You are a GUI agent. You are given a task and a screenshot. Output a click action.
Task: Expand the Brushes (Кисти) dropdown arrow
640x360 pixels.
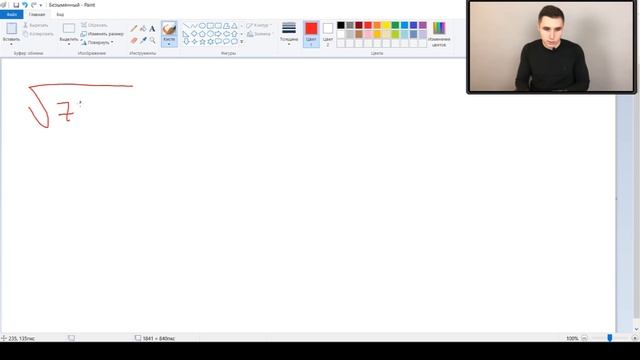coord(169,44)
